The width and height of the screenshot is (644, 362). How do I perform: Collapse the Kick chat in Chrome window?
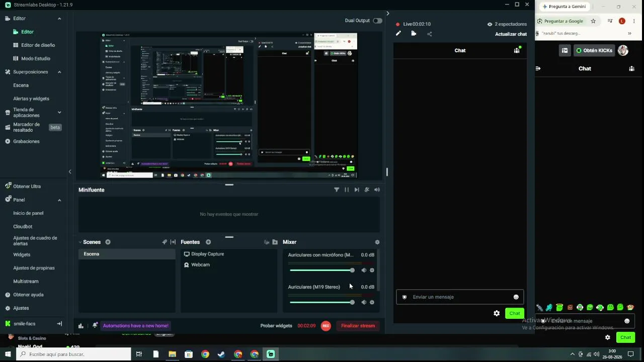coord(538,68)
